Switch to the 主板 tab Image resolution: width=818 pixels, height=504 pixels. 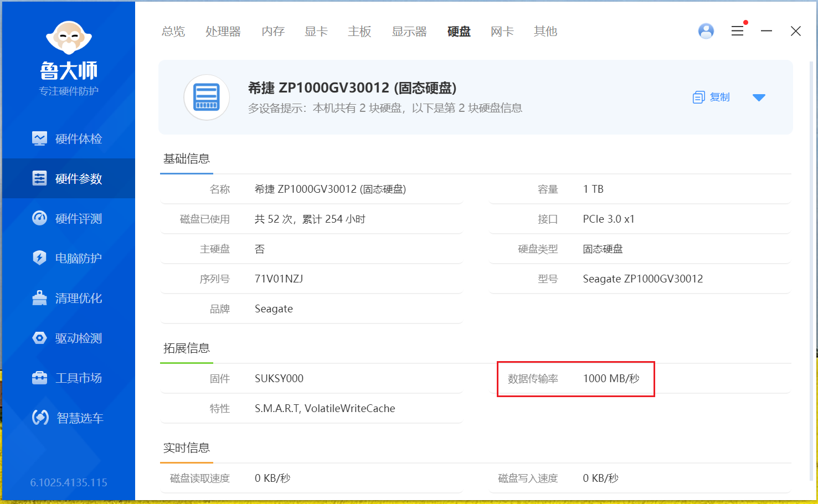359,32
